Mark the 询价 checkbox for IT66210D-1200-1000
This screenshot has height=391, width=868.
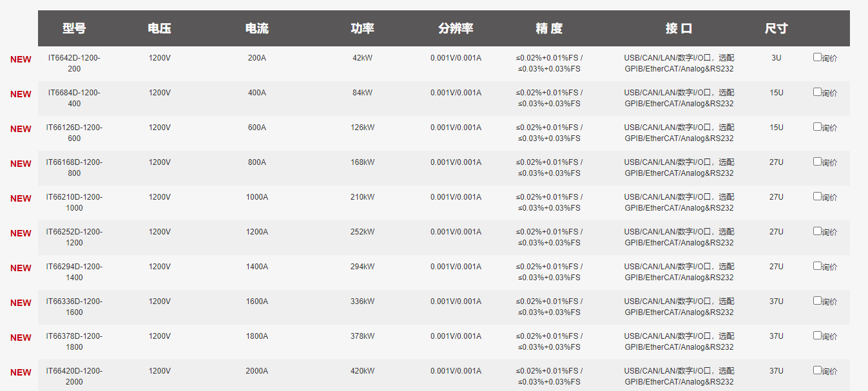click(817, 196)
